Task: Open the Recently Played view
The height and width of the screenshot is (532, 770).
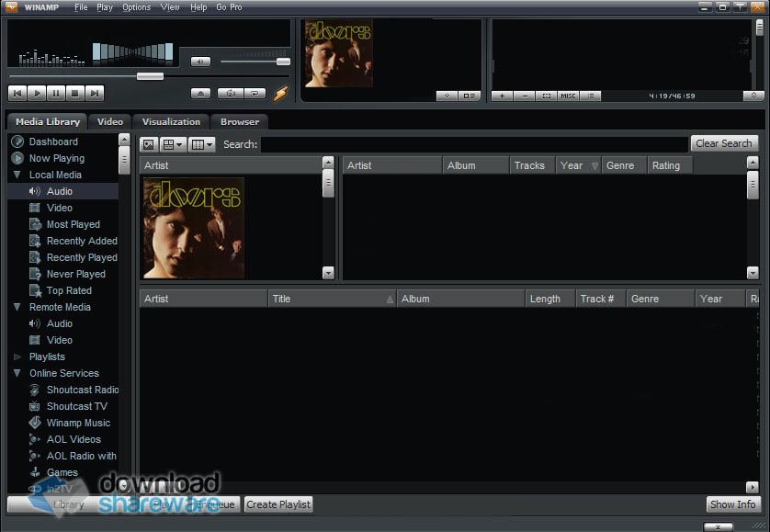Action: 82,257
